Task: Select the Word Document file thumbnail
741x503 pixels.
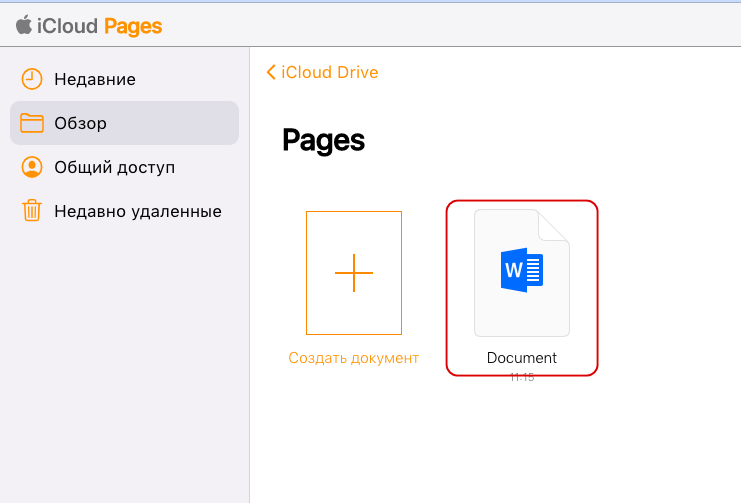Action: pyautogui.click(x=522, y=273)
